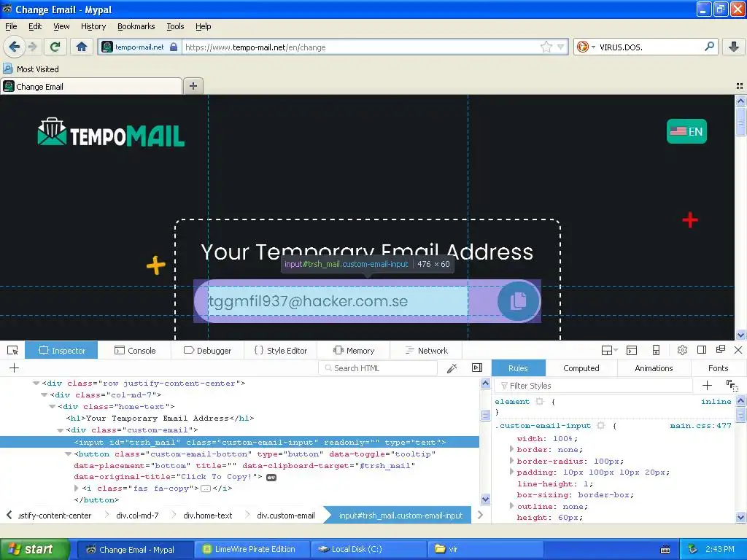Select div.col-md-7 breadcrumb

(137, 516)
